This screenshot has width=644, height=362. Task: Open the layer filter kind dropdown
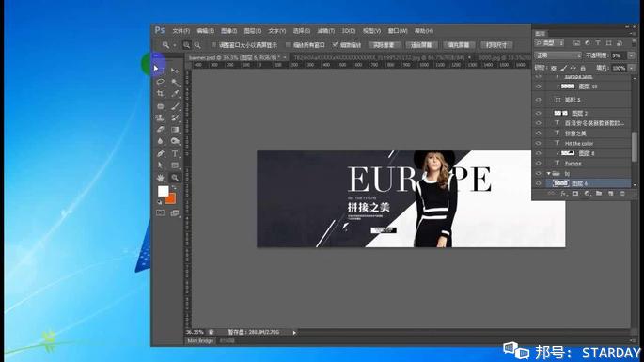pyautogui.click(x=550, y=43)
